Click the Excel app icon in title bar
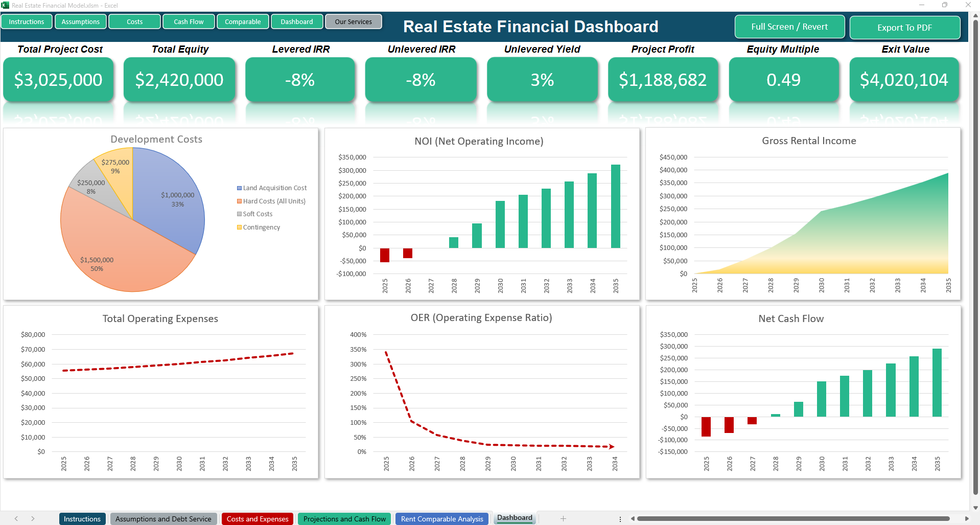The width and height of the screenshot is (980, 525). 5,5
